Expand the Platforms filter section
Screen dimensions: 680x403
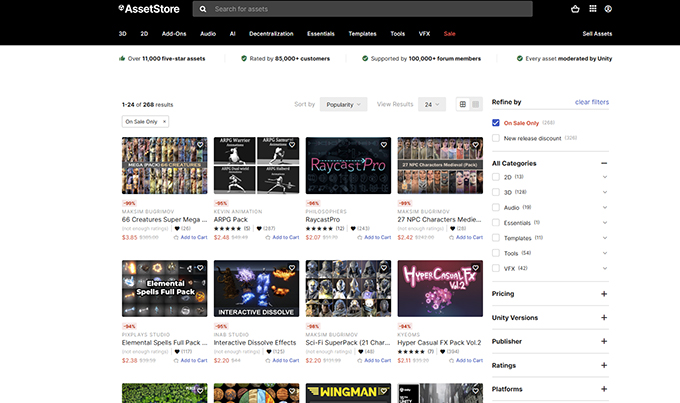(x=604, y=389)
